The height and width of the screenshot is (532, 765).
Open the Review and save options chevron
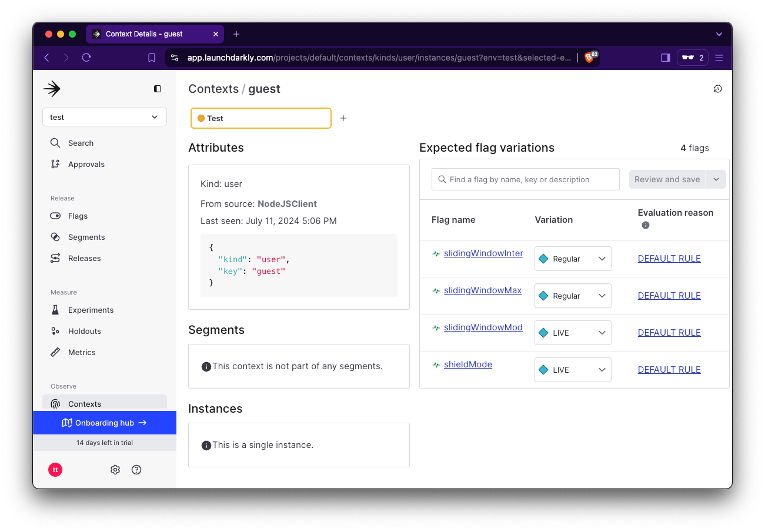tap(716, 179)
